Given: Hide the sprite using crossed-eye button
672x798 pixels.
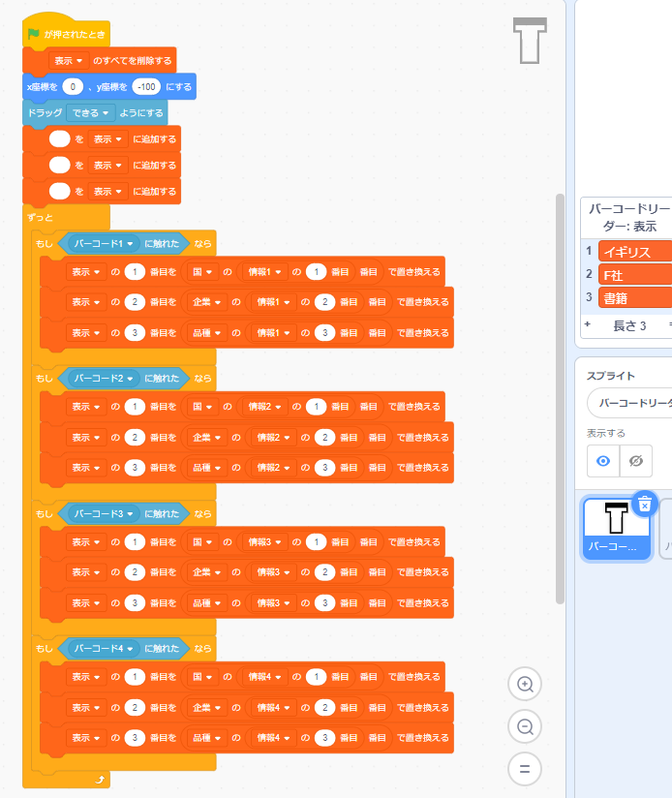Looking at the screenshot, I should tap(636, 462).
